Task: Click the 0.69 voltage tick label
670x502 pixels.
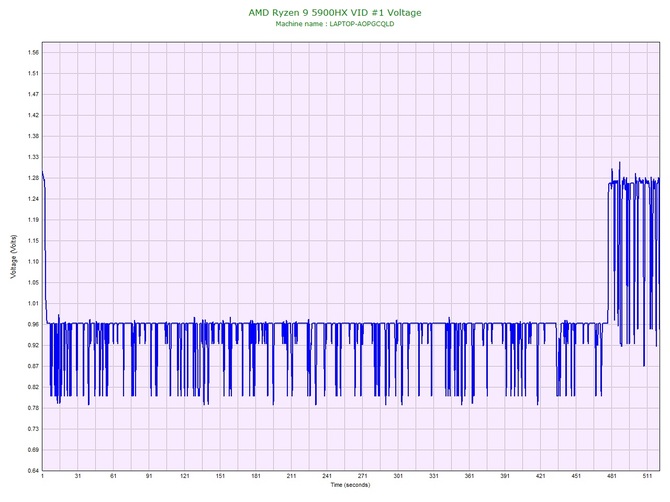Action: 33,450
